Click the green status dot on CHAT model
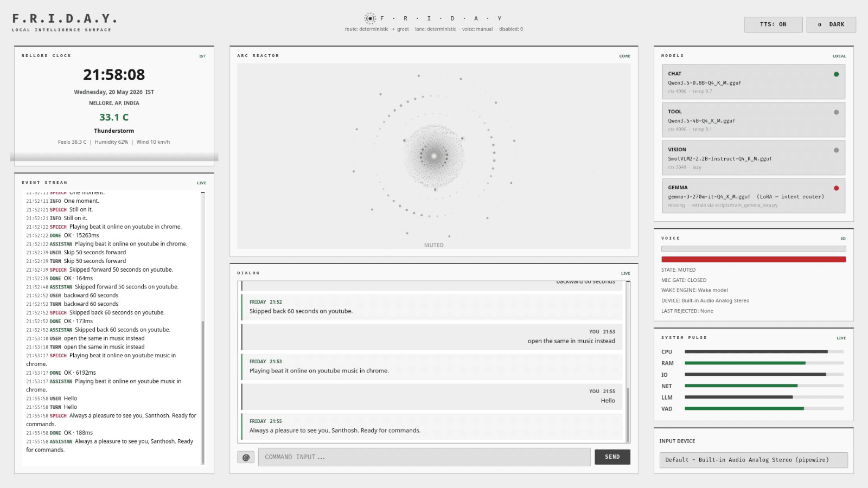Screen dimensions: 868x488 click(836, 74)
